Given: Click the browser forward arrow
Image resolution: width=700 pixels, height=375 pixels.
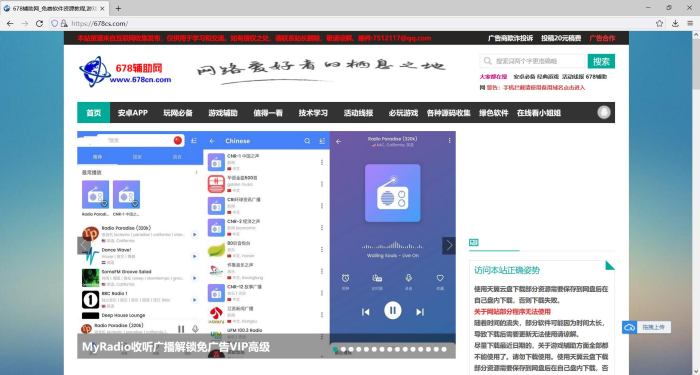Looking at the screenshot, I should 25,24.
